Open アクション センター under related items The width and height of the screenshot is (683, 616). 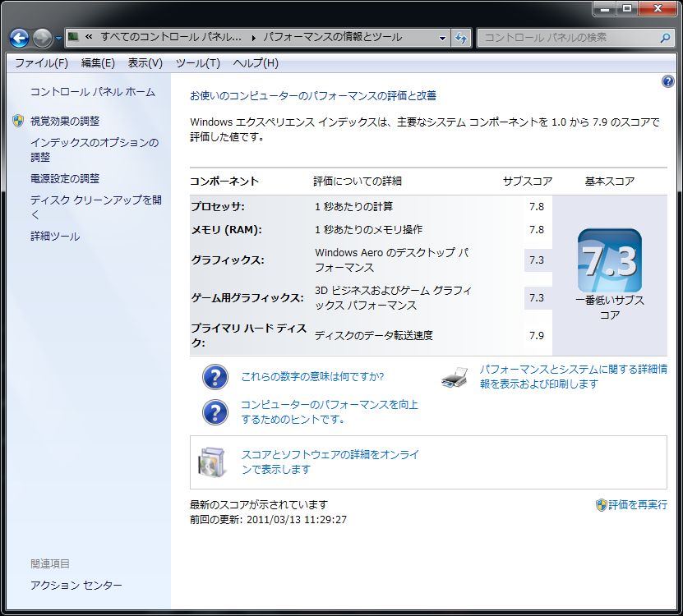tap(76, 585)
